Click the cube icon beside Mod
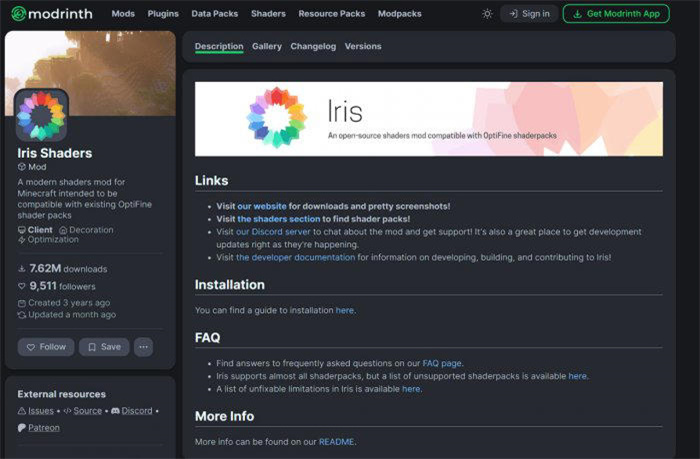 tap(21, 167)
